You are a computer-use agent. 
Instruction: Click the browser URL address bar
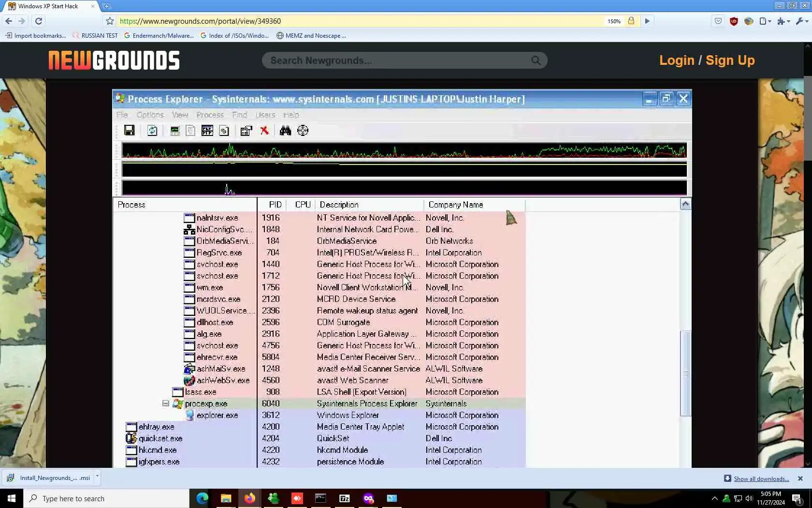tap(360, 21)
